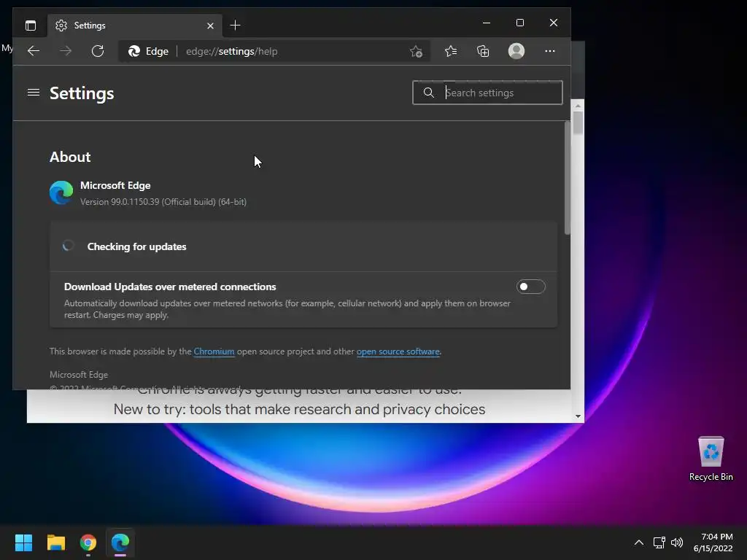
Task: Open a new tab with plus button
Action: tap(236, 26)
